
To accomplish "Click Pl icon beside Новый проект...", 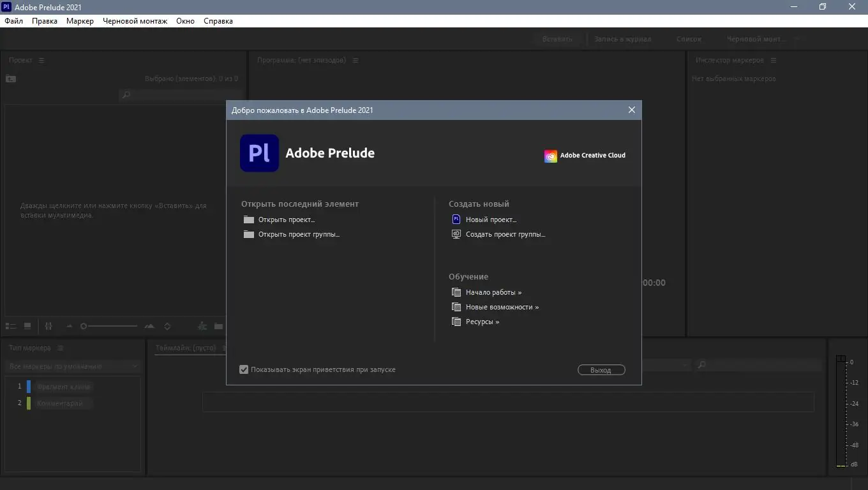I will (456, 219).
